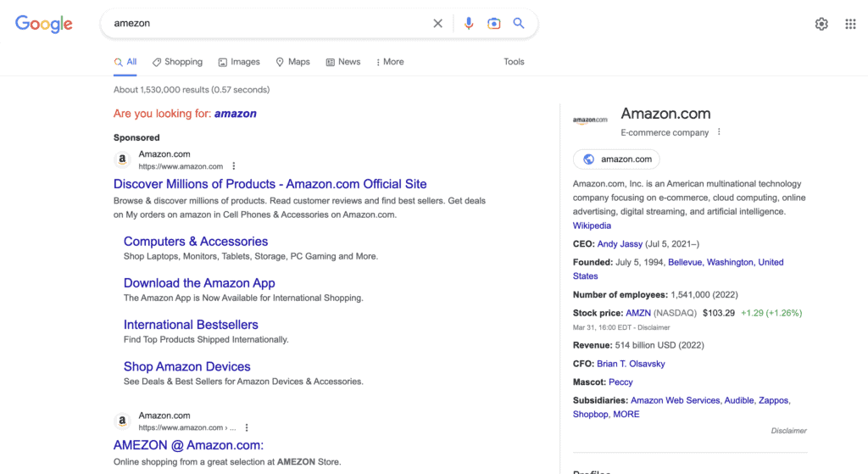Open the Wikipedia link in description

[592, 226]
